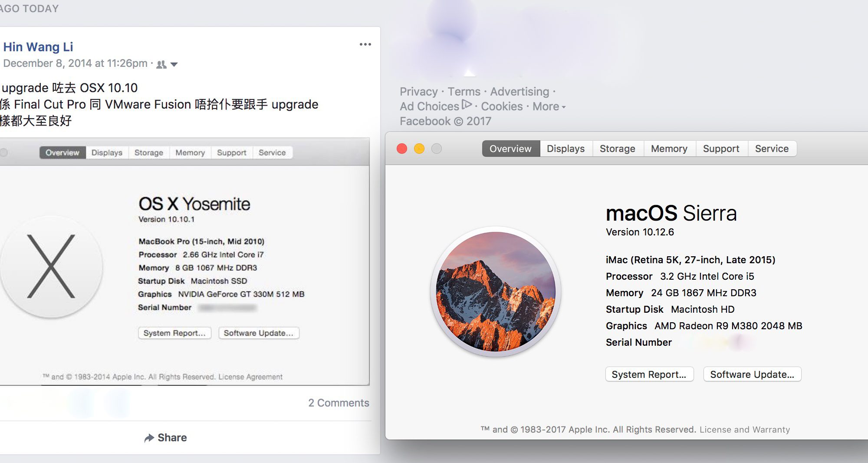Click Version 10.12.6 text
The width and height of the screenshot is (868, 463).
(x=640, y=232)
